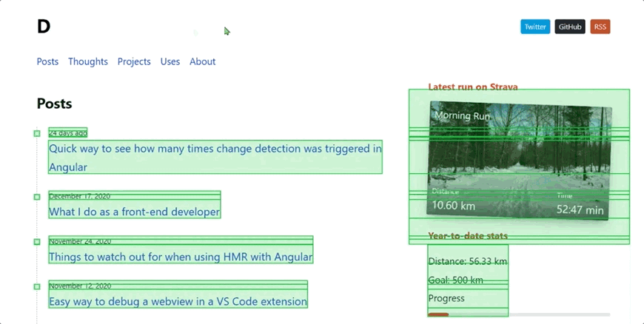
Task: Select Uses in the navigation bar
Action: pyautogui.click(x=170, y=61)
